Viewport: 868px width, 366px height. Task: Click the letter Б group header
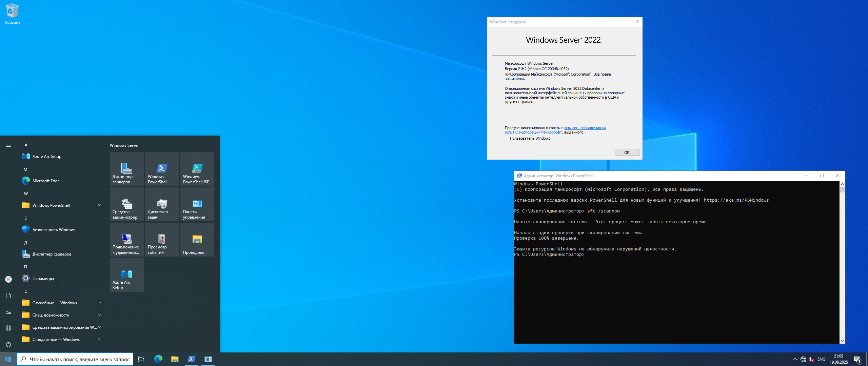[25, 218]
